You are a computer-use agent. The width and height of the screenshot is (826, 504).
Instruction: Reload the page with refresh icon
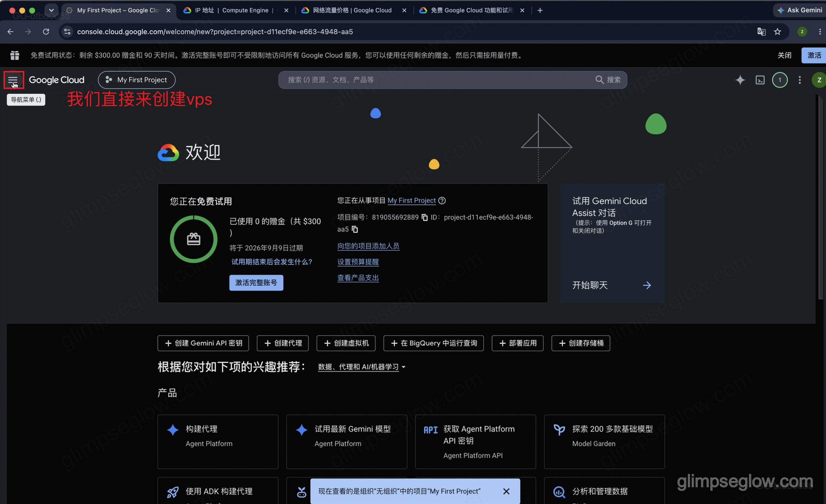[x=46, y=32]
